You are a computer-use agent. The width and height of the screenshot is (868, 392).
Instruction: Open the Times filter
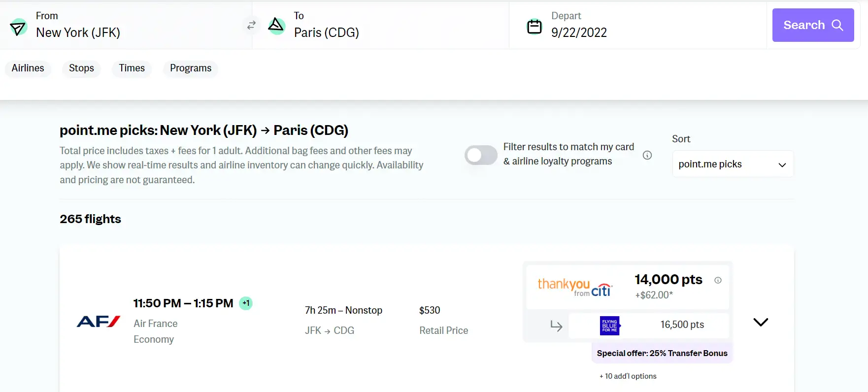click(x=132, y=68)
